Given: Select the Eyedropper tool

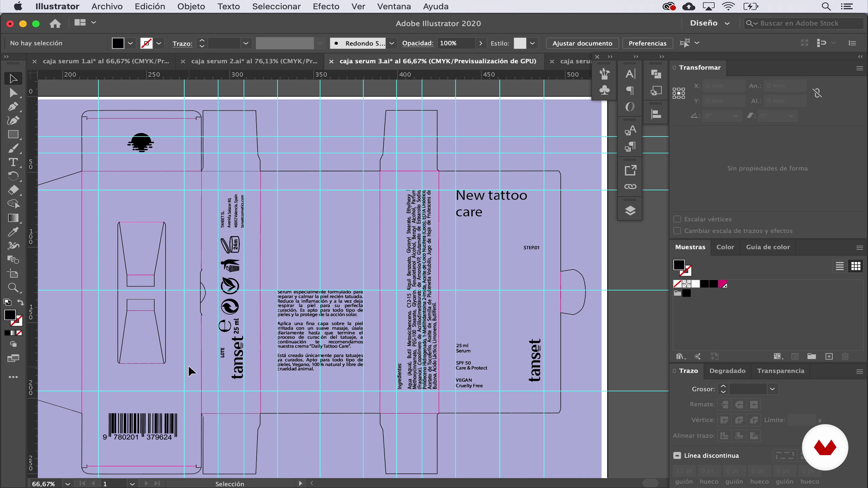Looking at the screenshot, I should 13,232.
